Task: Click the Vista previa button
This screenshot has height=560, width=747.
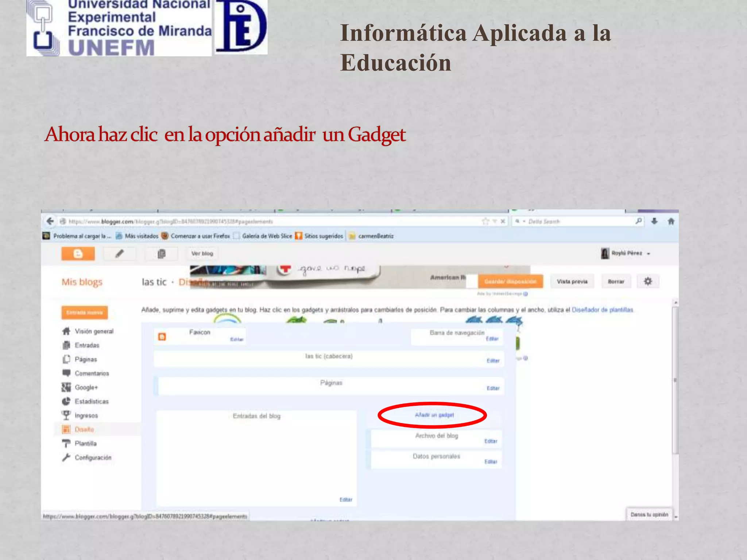Action: tap(572, 281)
